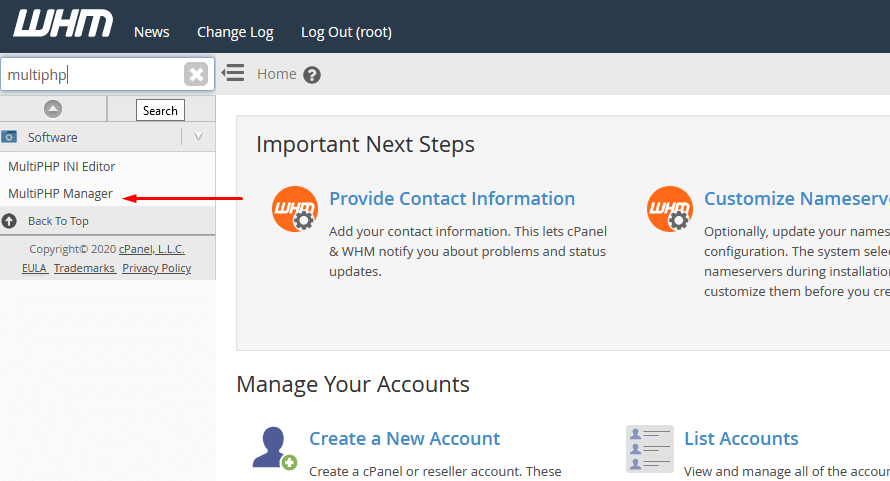Click the Customize Nameservers WHM gear icon
Image resolution: width=890 pixels, height=481 pixels.
click(670, 209)
